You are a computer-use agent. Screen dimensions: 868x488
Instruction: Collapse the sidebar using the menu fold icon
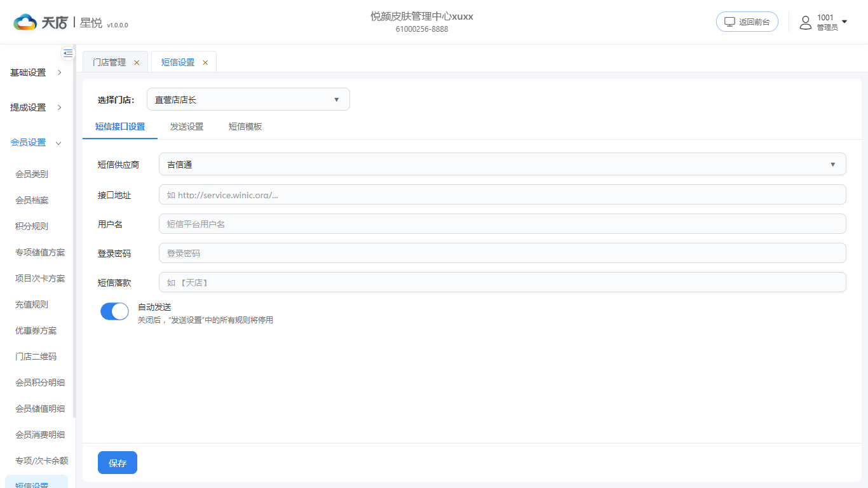click(x=68, y=53)
